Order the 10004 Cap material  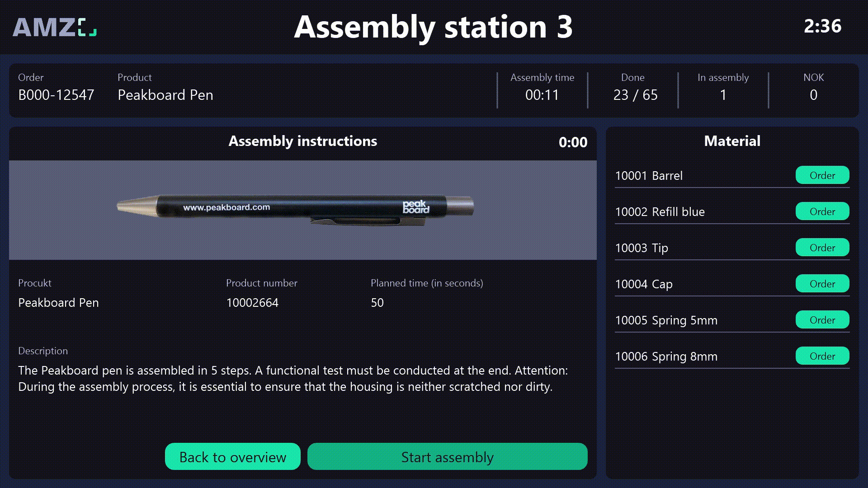pos(822,283)
